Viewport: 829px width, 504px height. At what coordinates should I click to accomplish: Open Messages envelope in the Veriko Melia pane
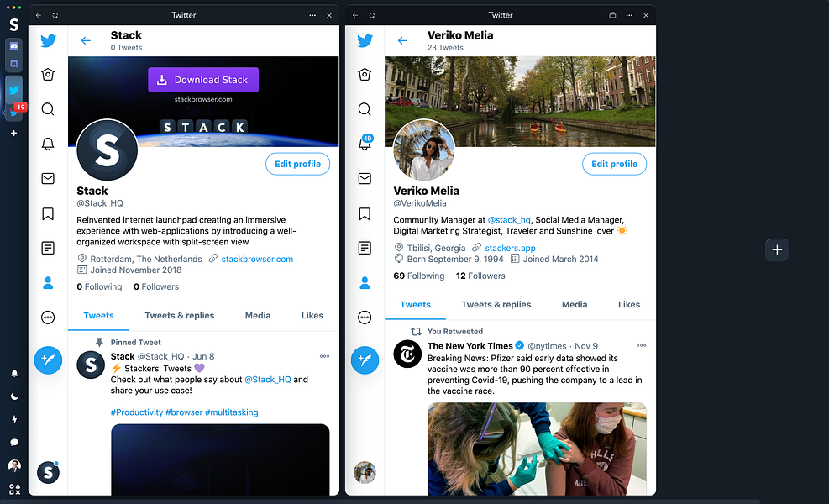coord(365,179)
